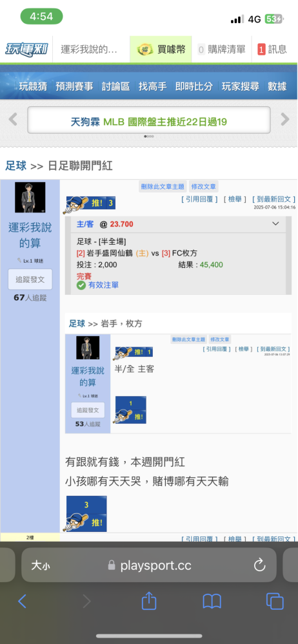The width and height of the screenshot is (298, 644).
Task: Tap the Safari share icon
Action: coord(149,601)
